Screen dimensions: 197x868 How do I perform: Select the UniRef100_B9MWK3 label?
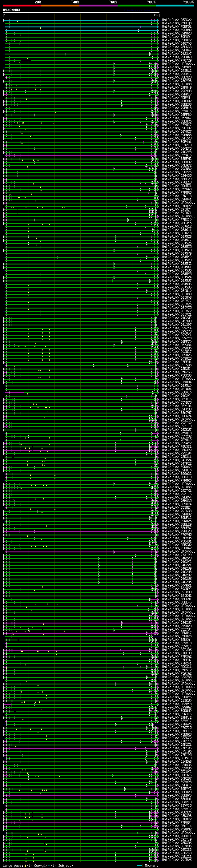pyautogui.click(x=177, y=33)
